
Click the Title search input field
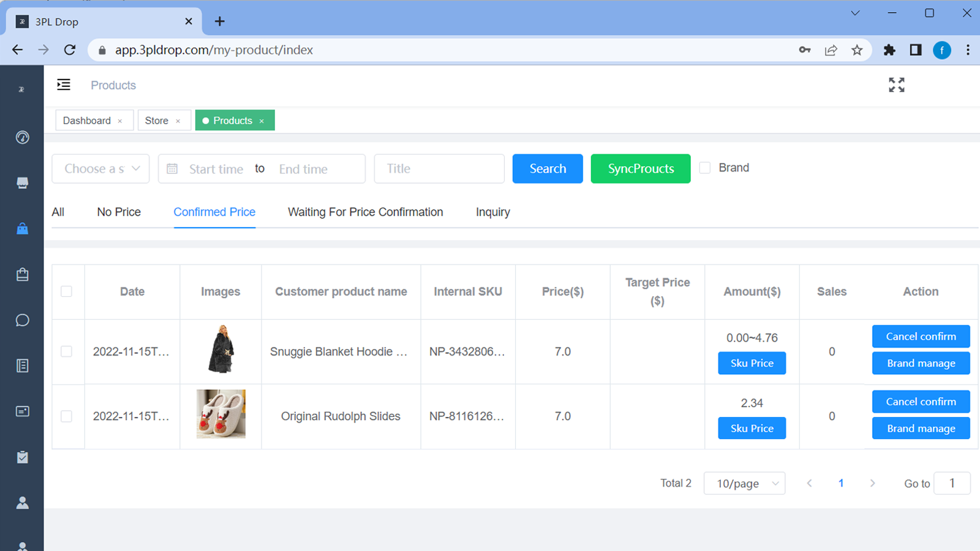(x=439, y=169)
